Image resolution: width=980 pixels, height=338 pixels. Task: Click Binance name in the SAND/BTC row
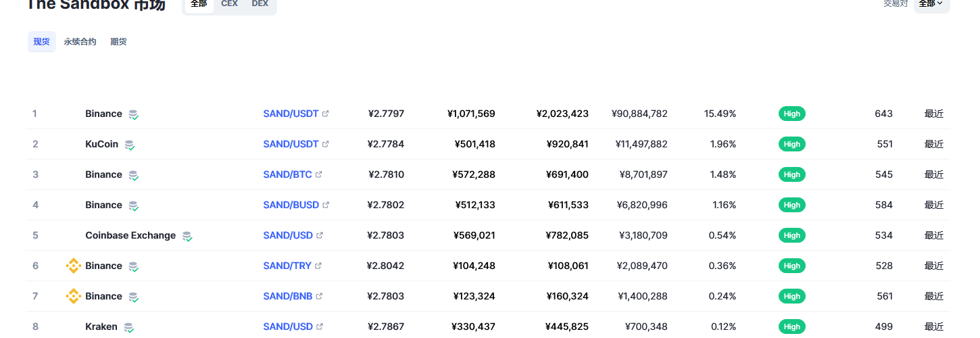(x=103, y=174)
